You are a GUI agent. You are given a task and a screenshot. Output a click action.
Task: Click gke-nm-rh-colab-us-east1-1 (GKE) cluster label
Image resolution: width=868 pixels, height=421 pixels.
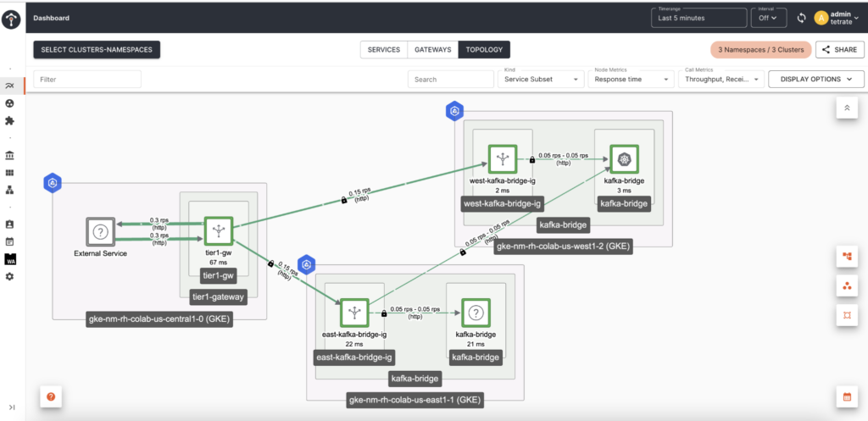(x=415, y=401)
